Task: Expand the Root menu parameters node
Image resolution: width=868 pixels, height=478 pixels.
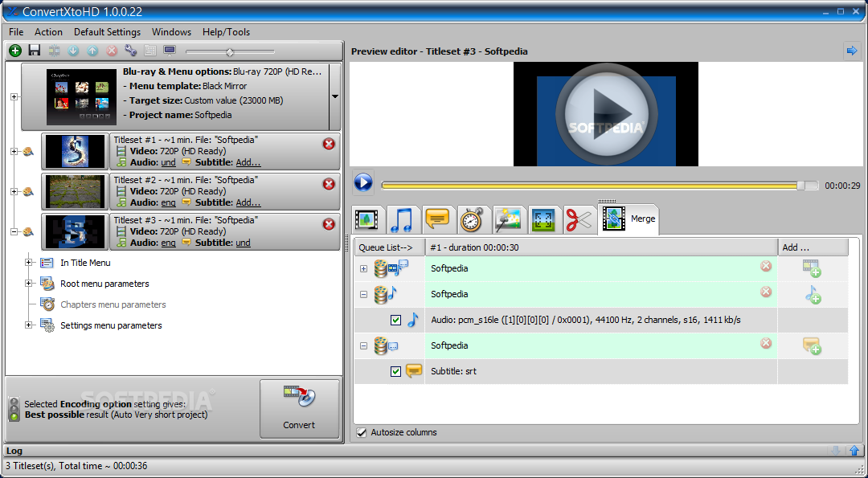Action: coord(28,284)
